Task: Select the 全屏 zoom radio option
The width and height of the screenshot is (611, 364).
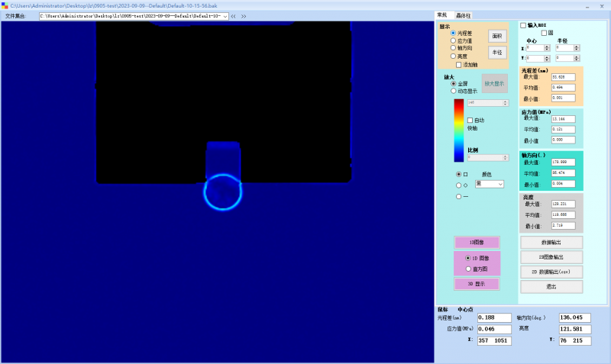Action: tap(453, 84)
